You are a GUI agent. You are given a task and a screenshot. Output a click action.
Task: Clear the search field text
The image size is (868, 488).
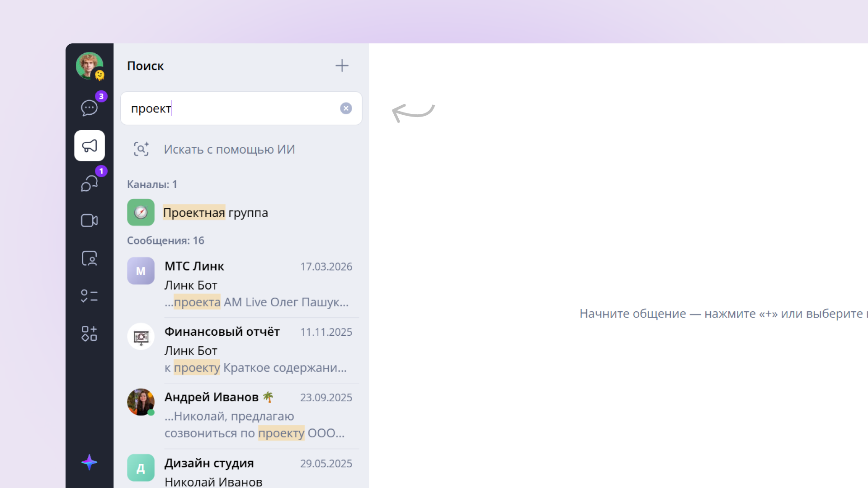pos(346,108)
